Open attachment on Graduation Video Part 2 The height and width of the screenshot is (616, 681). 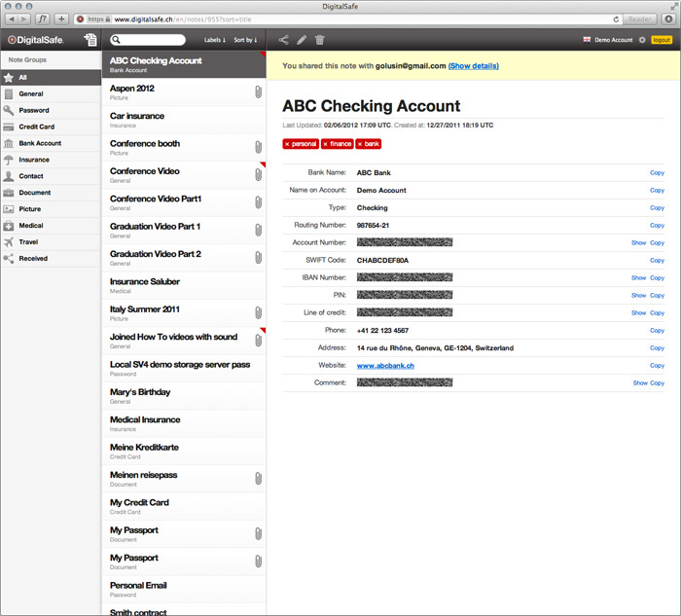259,257
